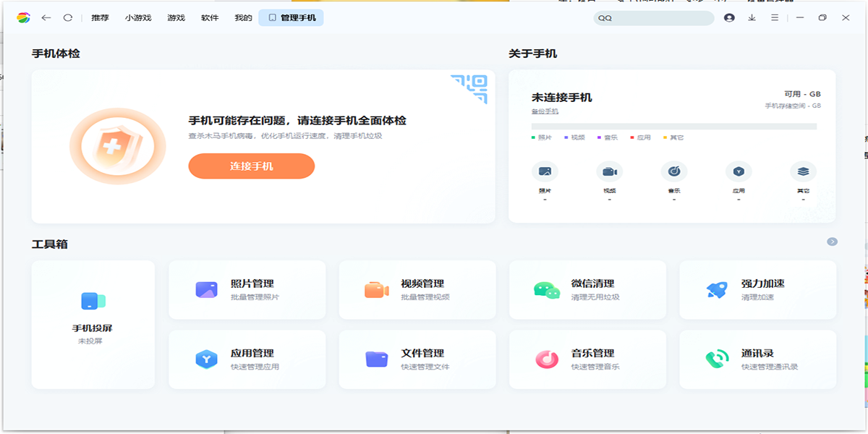The width and height of the screenshot is (868, 434).
Task: Click the green 照片 legend swatch
Action: [533, 137]
